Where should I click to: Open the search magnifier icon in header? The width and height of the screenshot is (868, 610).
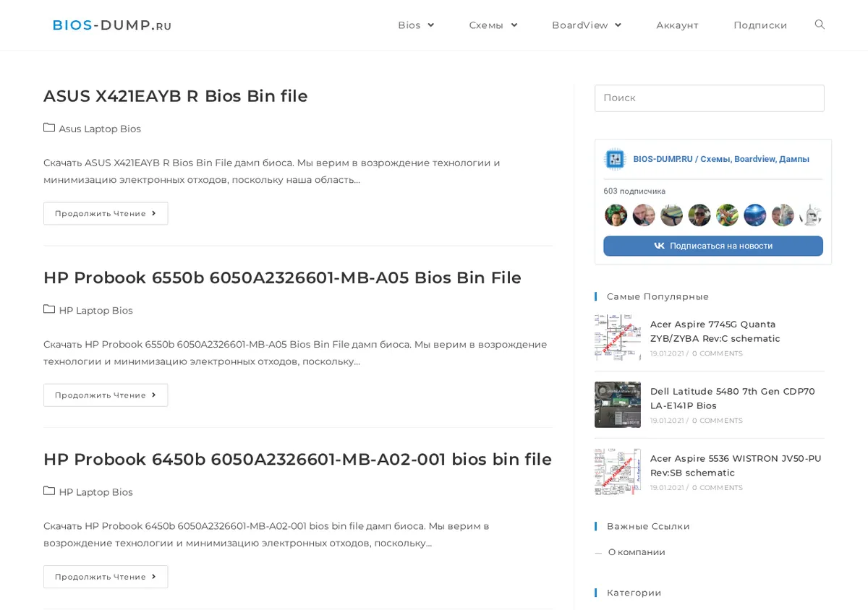[x=820, y=25]
